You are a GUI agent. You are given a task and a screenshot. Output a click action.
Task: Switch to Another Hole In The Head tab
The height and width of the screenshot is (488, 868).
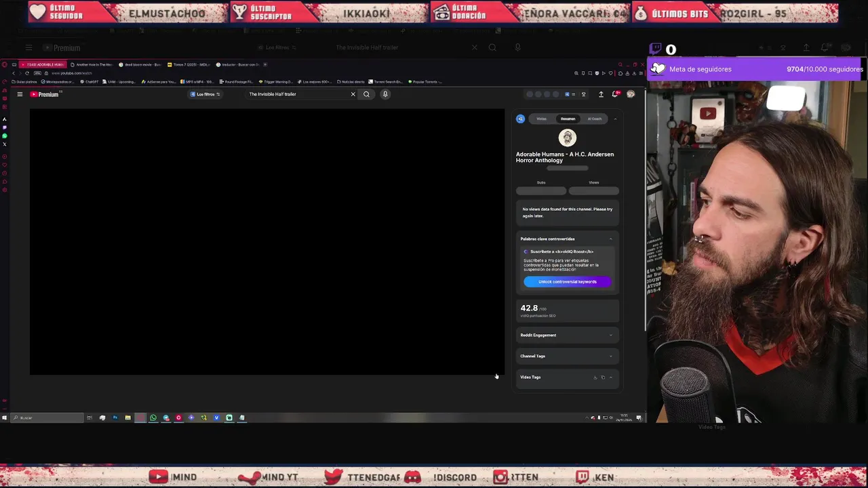click(x=92, y=64)
